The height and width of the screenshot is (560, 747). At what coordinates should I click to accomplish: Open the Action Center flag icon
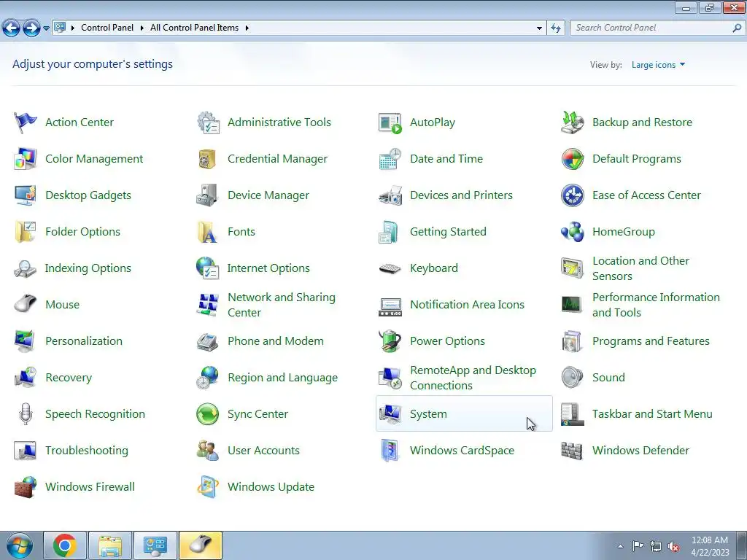tap(26, 122)
